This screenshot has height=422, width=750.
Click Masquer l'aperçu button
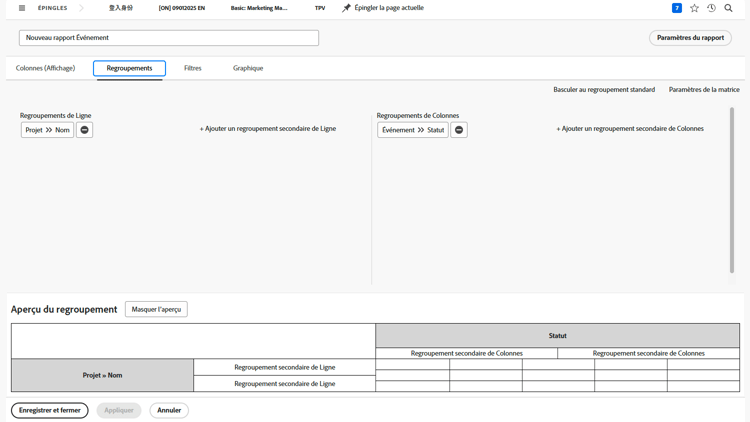[x=156, y=309]
